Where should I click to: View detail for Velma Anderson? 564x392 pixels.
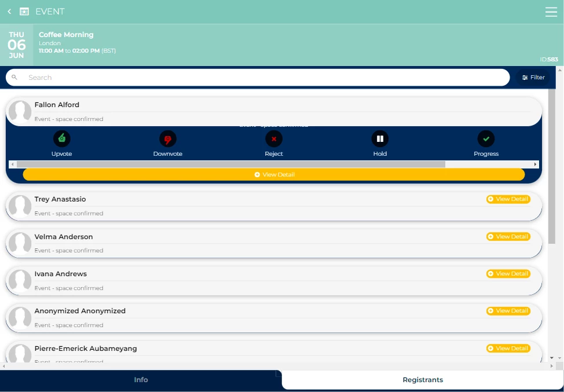tap(508, 236)
